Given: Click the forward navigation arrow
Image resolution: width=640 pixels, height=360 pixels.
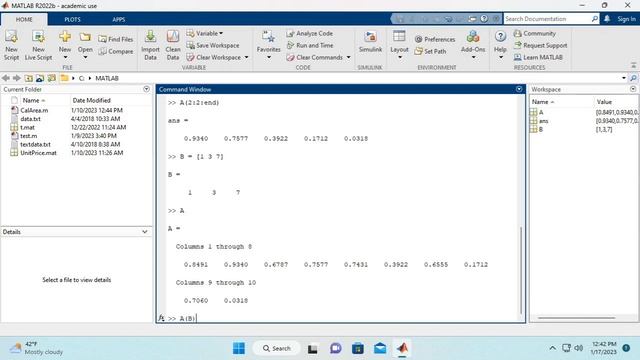Looking at the screenshot, I should click(17, 78).
